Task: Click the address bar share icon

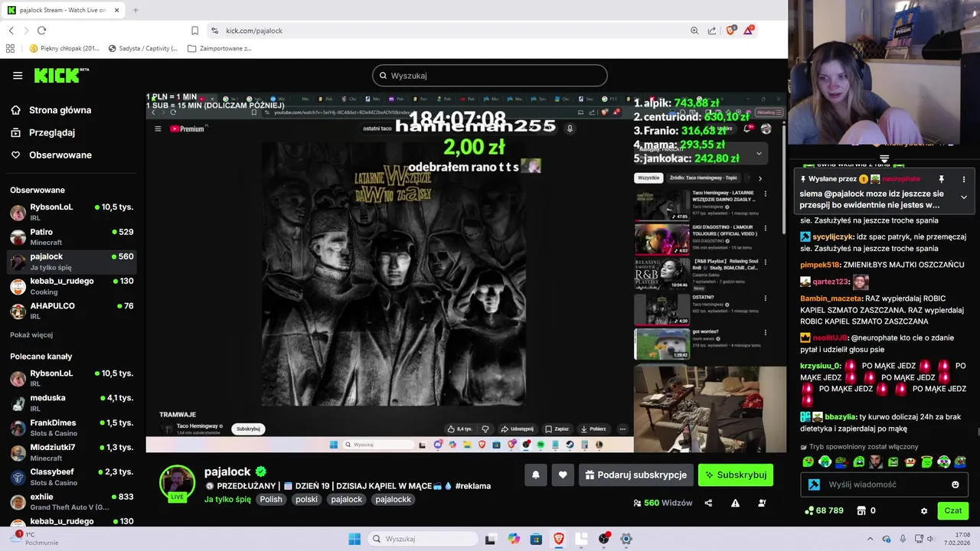Action: [x=712, y=31]
